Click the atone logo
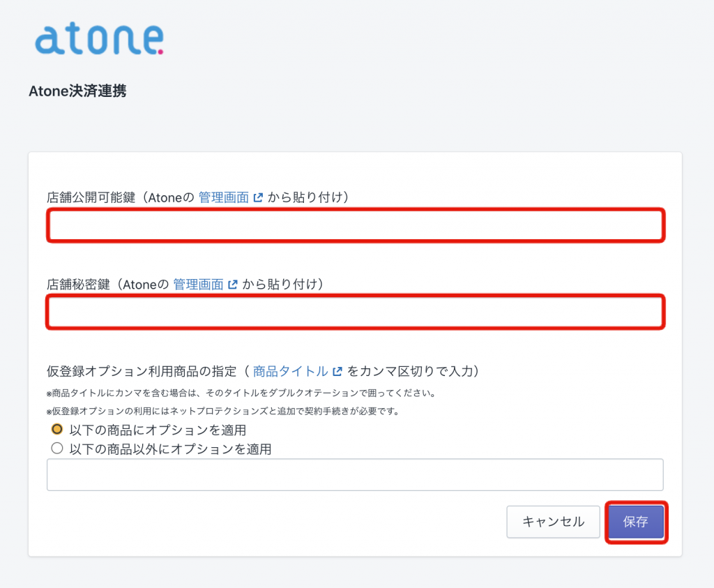The width and height of the screenshot is (714, 588). pyautogui.click(x=99, y=39)
